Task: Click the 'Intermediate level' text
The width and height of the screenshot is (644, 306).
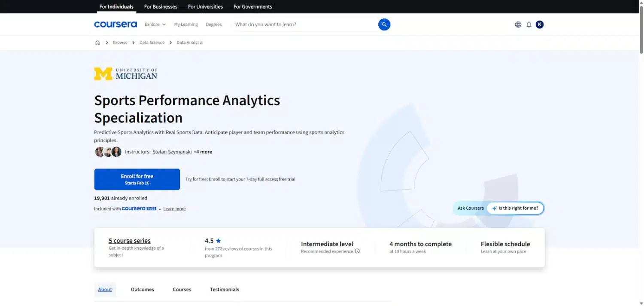Action: [x=327, y=244]
